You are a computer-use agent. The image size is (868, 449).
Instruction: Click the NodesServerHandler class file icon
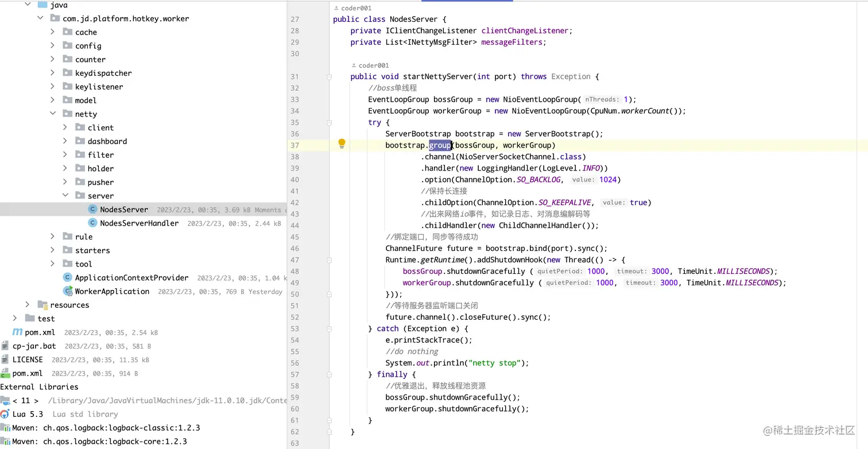pos(92,223)
